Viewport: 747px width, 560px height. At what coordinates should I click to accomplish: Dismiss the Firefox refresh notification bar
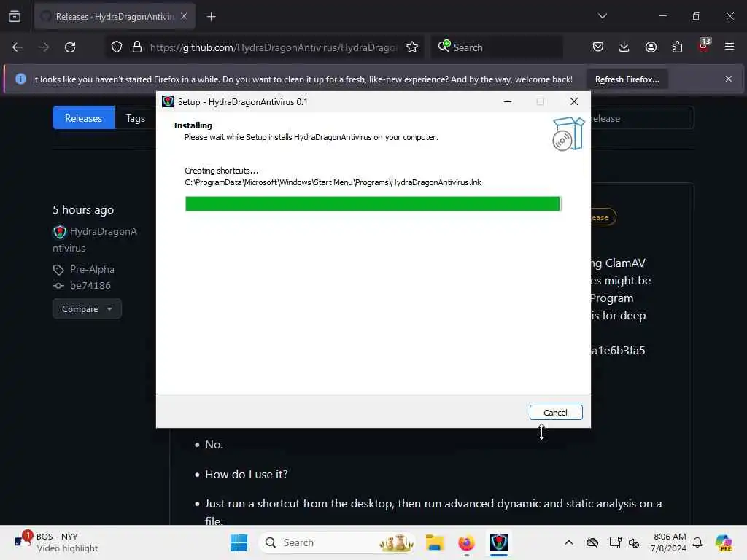[x=729, y=79]
